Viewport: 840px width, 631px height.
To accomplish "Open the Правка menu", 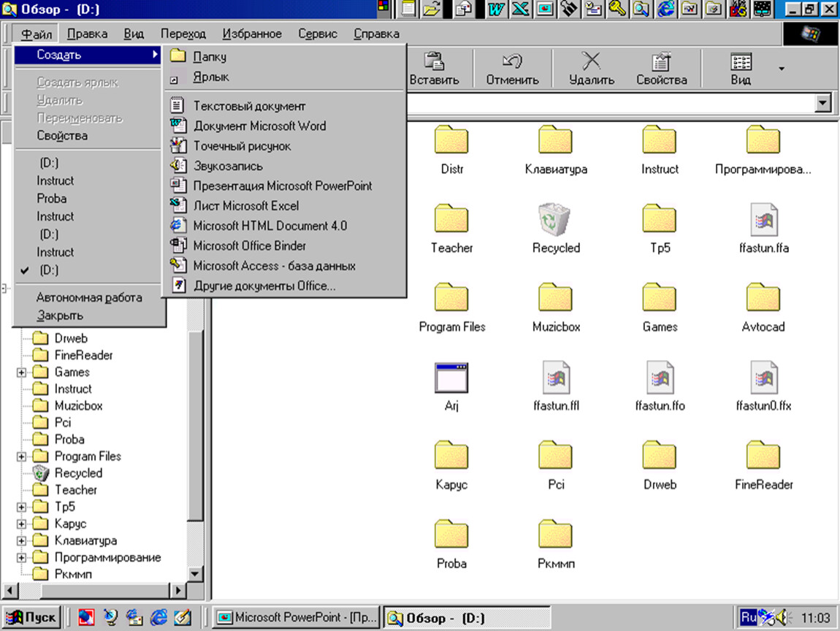I will 87,34.
